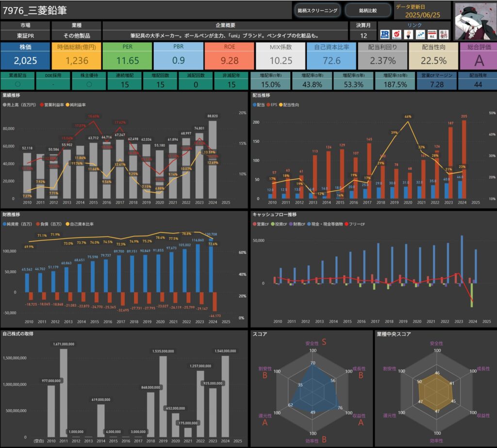This screenshot has width=497, height=448.
Task: Click the 配当性向 22.5% card
Action: (433, 56)
